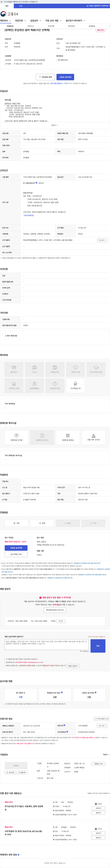The width and height of the screenshot is (110, 868).
Task: Click the 관심기업 star button
Action: (x=10, y=772)
